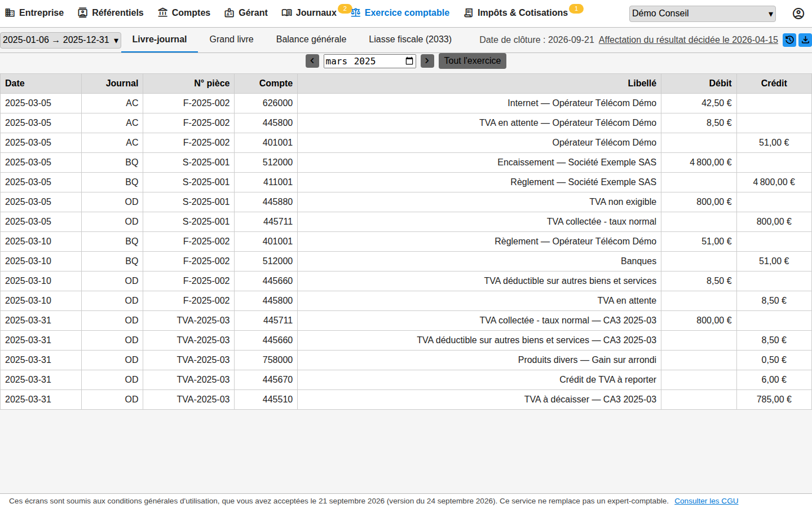Click the Libellé column header
The height and width of the screenshot is (508, 812).
(x=479, y=84)
